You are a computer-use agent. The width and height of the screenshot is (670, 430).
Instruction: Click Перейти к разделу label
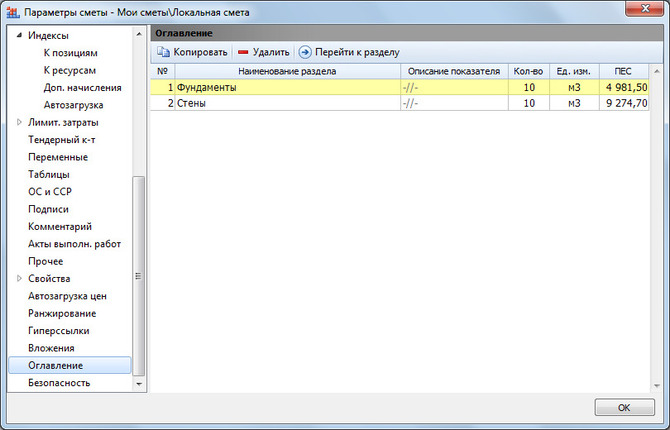pyautogui.click(x=357, y=52)
